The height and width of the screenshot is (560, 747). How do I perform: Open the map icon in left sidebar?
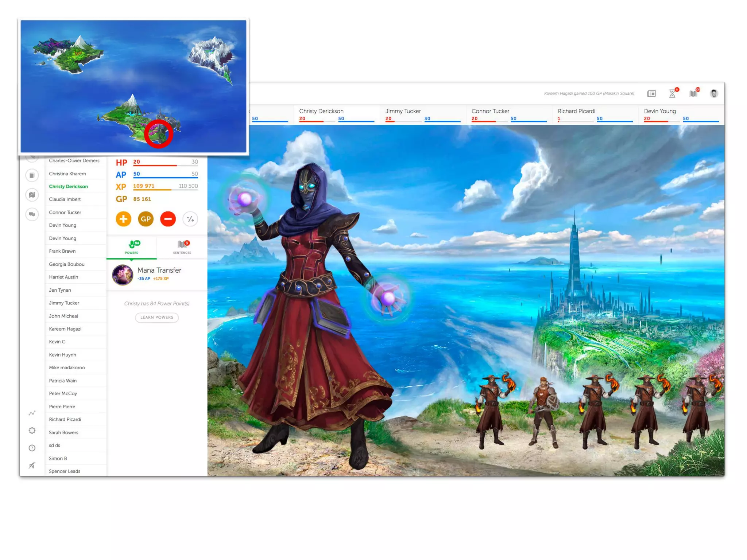[x=32, y=195]
